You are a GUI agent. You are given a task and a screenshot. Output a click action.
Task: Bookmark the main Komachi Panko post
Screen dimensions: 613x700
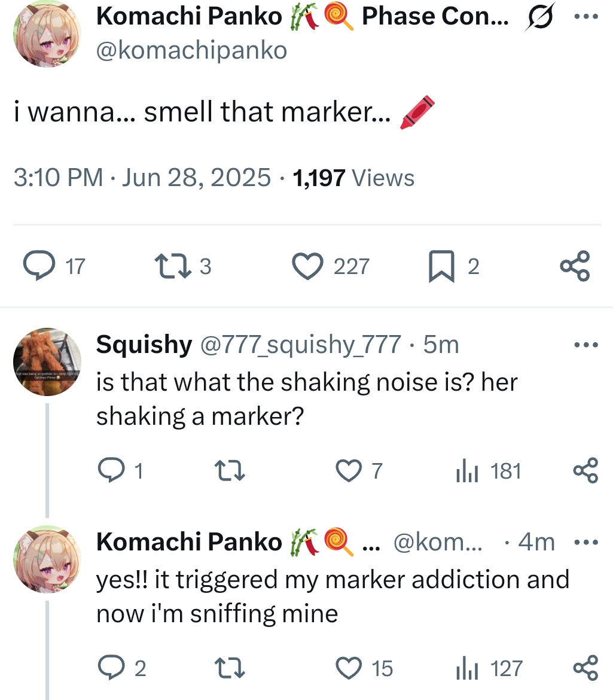pyautogui.click(x=440, y=267)
